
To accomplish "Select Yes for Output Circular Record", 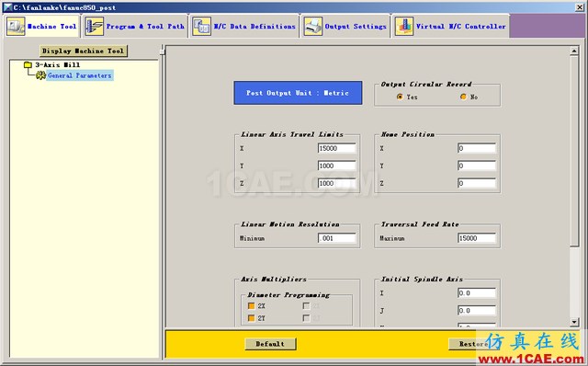I will (400, 97).
